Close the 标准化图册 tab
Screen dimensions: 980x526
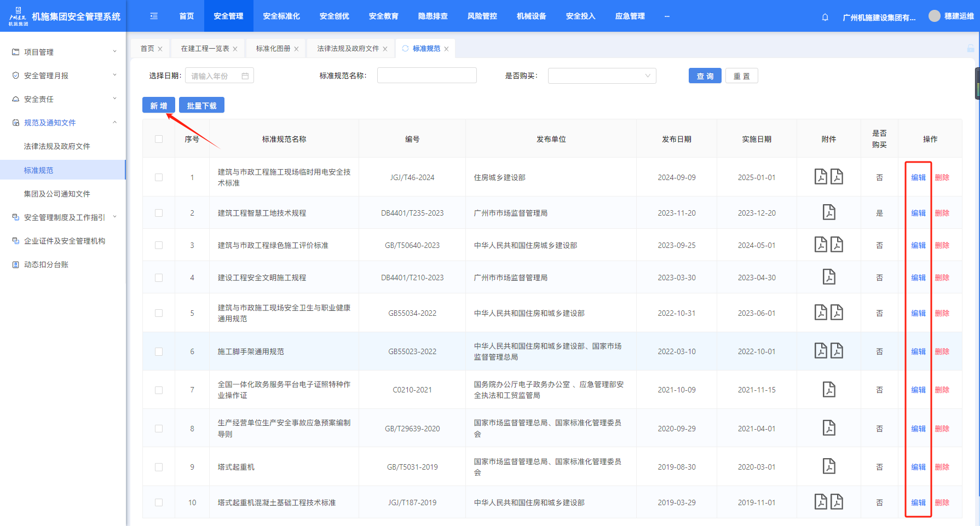[x=296, y=49]
